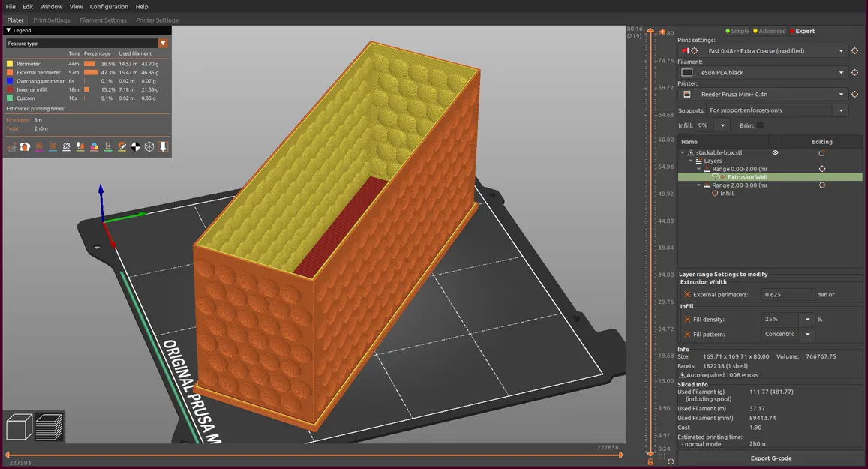The height and width of the screenshot is (469, 868).
Task: Toggle the color print legend icon
Action: click(x=94, y=147)
